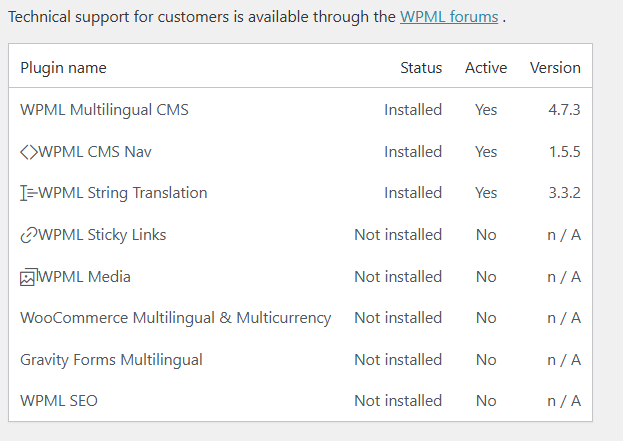Click the Yes active value for WPML CMS Nav
Viewport: 623px width, 441px height.
486,152
